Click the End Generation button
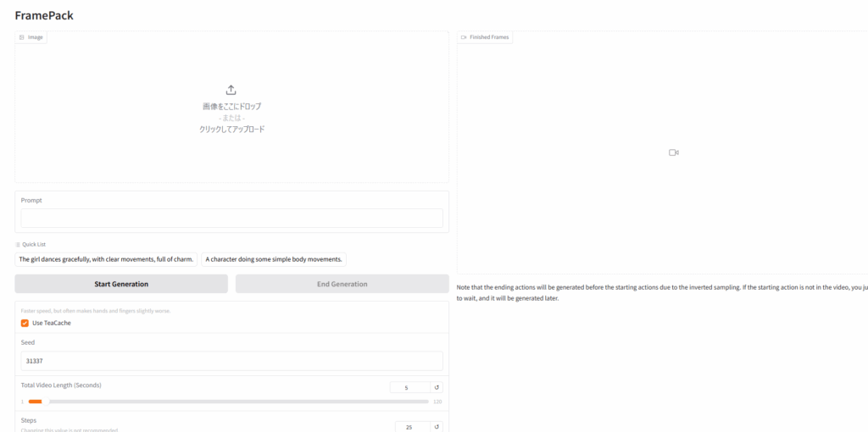868x432 pixels. 342,284
